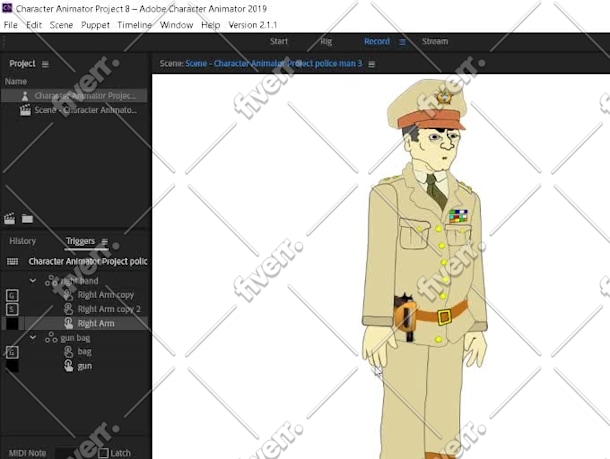Click the Character Animator app icon in title bar

[7, 7]
